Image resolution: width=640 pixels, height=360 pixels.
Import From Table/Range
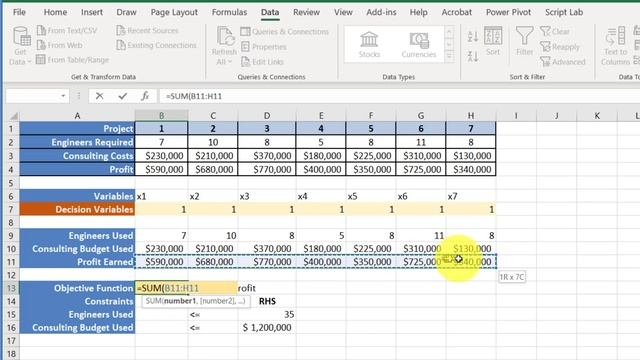point(73,60)
